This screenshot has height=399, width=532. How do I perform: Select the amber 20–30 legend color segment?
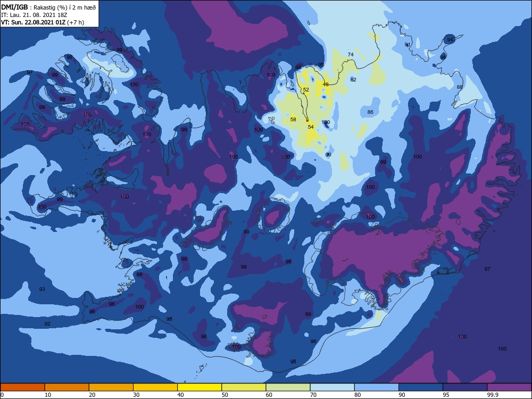[x=111, y=387]
